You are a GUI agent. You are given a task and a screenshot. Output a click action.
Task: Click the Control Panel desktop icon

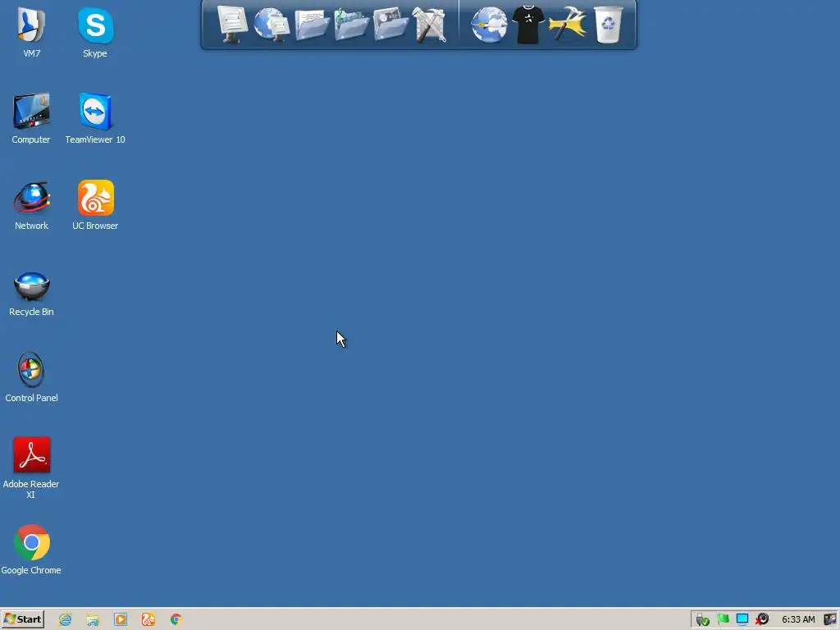coord(31,377)
